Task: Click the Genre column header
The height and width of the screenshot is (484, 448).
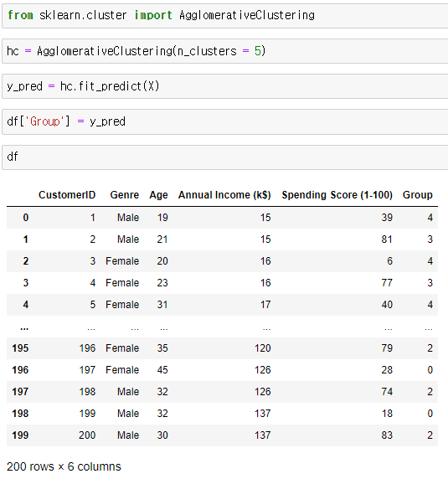Action: pos(125,195)
